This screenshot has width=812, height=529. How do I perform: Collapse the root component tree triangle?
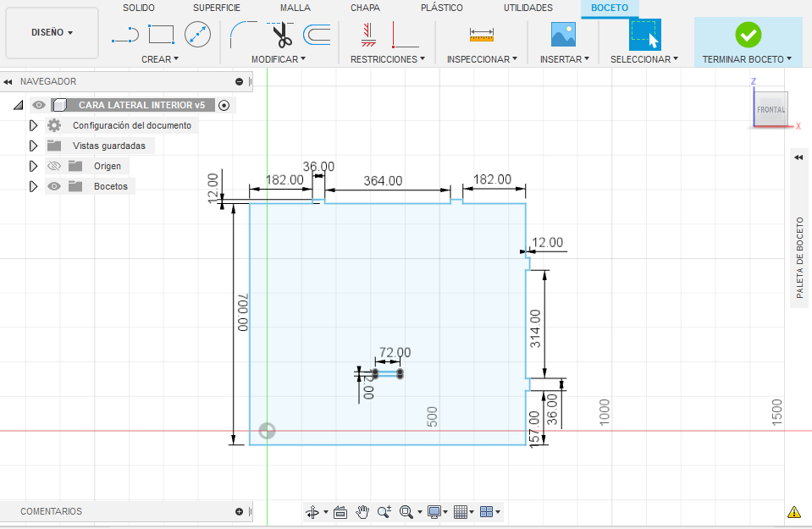pos(19,106)
